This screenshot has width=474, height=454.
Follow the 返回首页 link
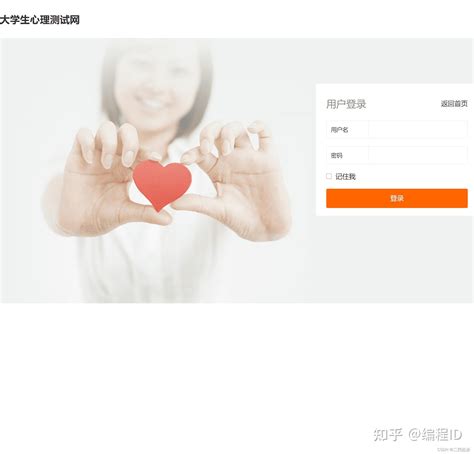tap(454, 104)
